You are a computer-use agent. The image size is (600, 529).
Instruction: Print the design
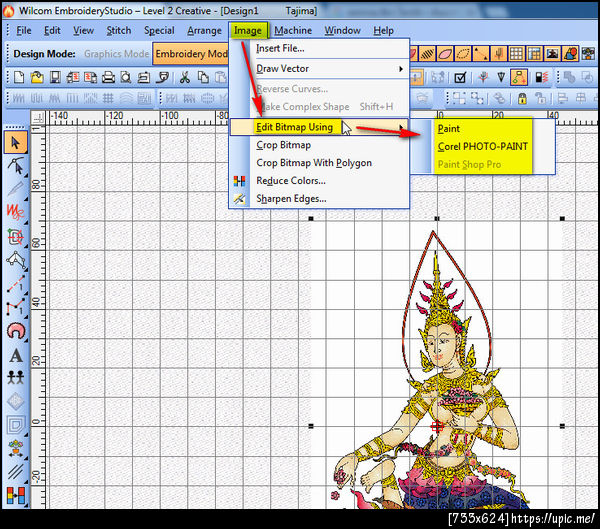pyautogui.click(x=108, y=77)
